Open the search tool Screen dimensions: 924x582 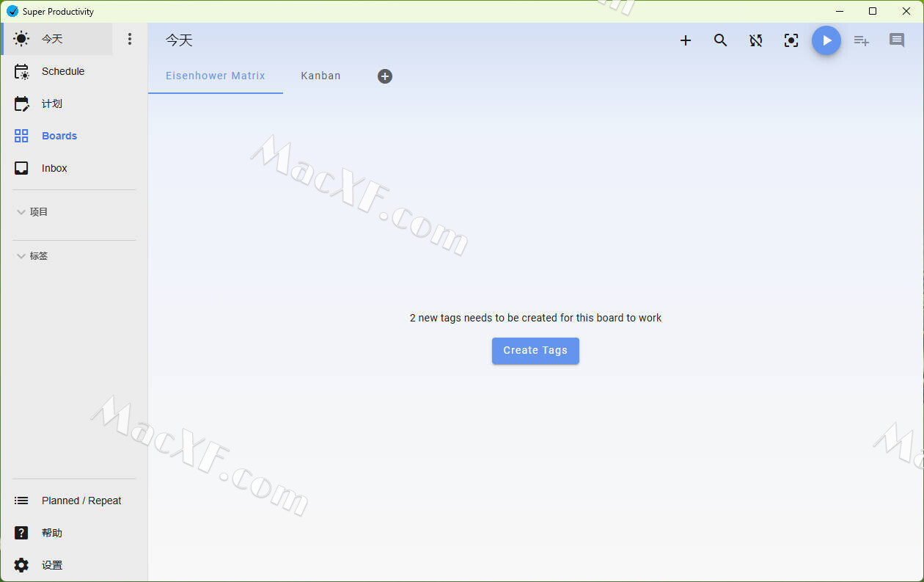pyautogui.click(x=721, y=40)
